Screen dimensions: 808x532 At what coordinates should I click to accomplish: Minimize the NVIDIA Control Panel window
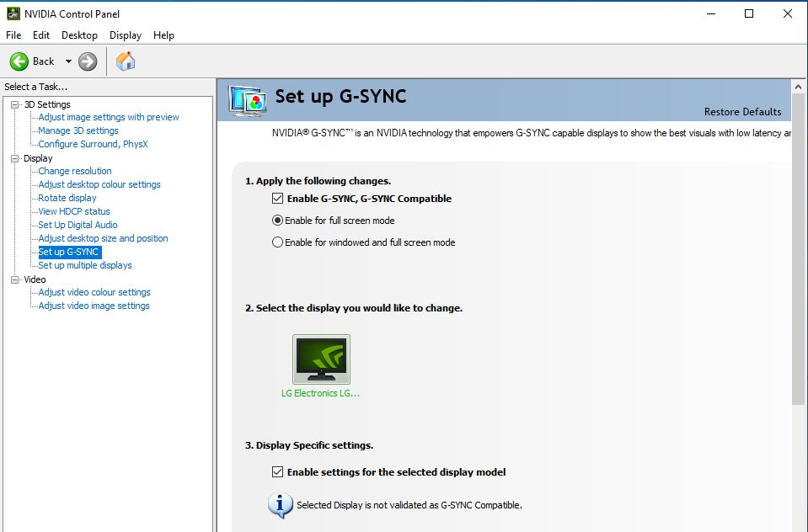711,14
